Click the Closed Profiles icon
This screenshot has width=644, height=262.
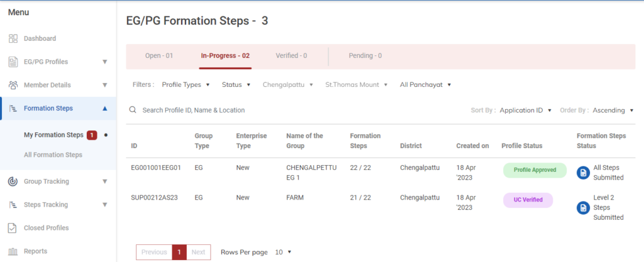point(13,228)
